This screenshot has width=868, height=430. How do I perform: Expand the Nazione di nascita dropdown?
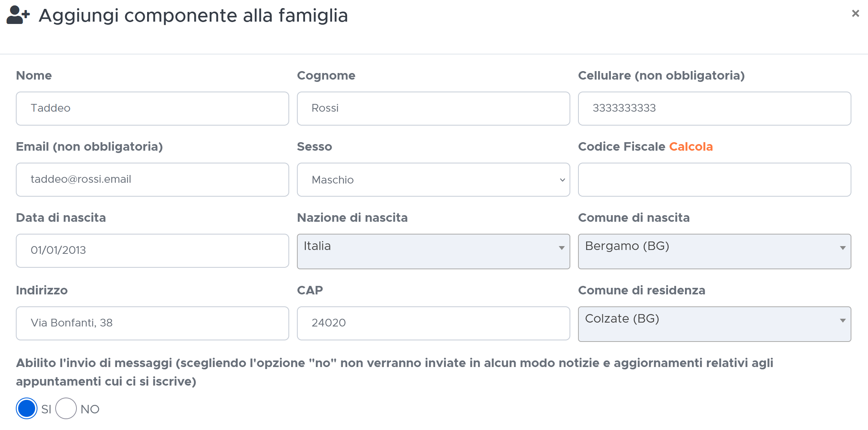[433, 252]
